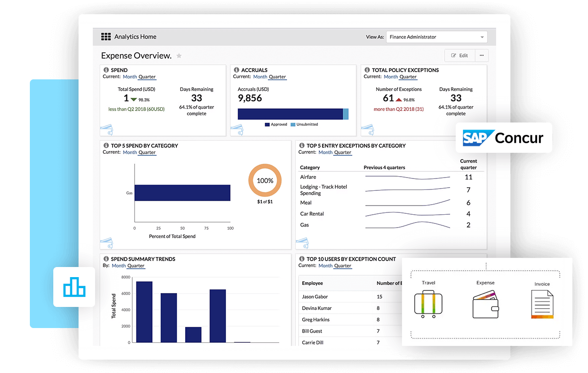Image resolution: width=588 pixels, height=373 pixels.
Task: Select Month in Total Policy Exceptions card
Action: (390, 77)
